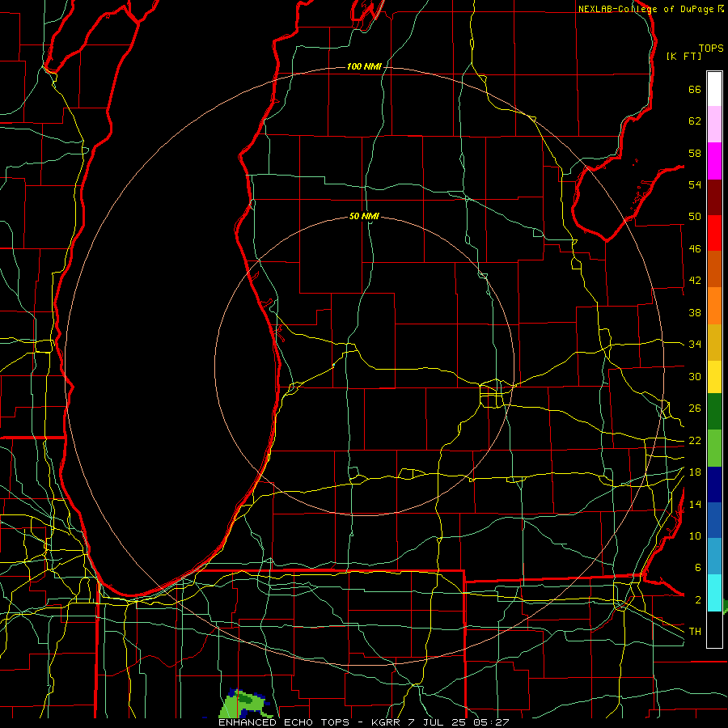Click the '50 NMI' range ring label
The width and height of the screenshot is (728, 728).
[364, 216]
